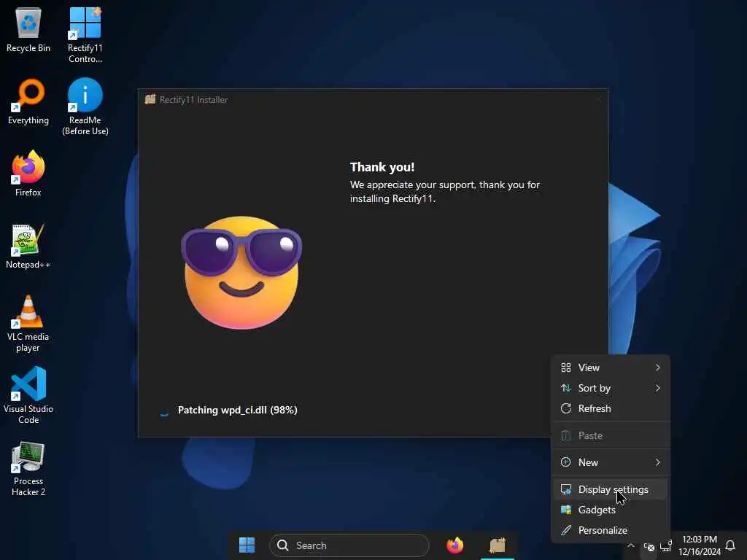The image size is (747, 560).
Task: Select the VLC media player shortcut
Action: click(x=28, y=324)
